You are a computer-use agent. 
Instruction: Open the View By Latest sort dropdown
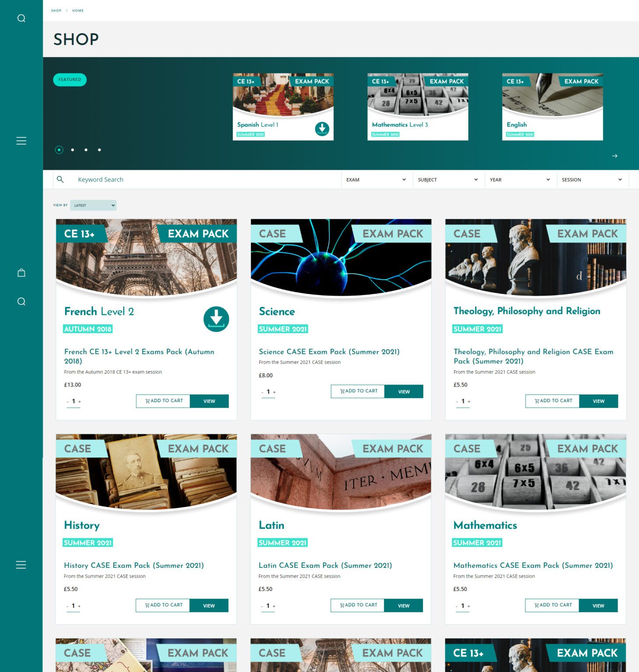tap(93, 205)
